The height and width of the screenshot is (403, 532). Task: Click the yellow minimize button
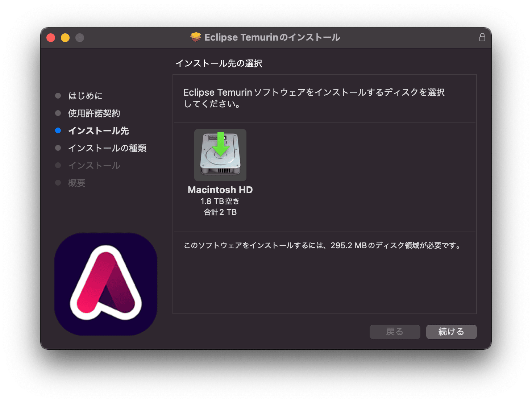point(65,37)
